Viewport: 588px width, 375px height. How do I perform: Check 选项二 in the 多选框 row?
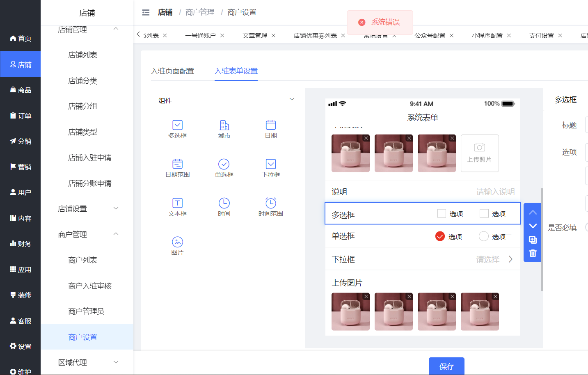click(x=484, y=213)
